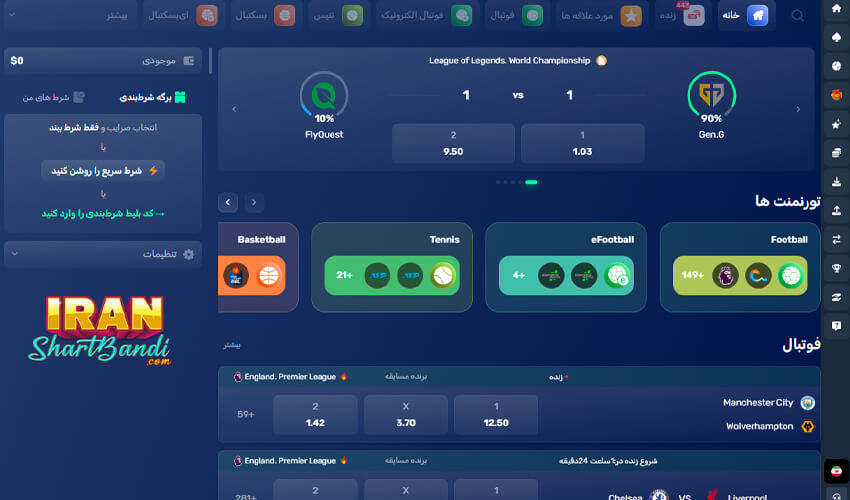Click the vertical scrollbar beside bet slip

click(x=210, y=61)
